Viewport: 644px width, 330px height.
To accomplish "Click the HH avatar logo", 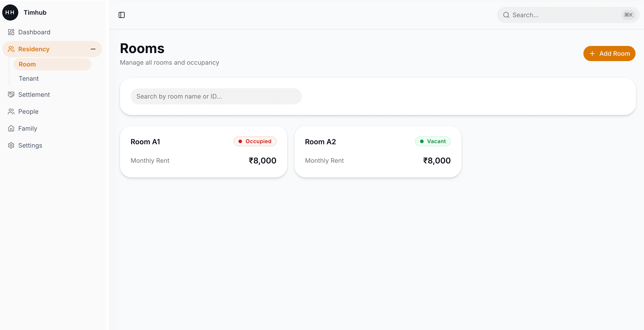I will (x=10, y=12).
